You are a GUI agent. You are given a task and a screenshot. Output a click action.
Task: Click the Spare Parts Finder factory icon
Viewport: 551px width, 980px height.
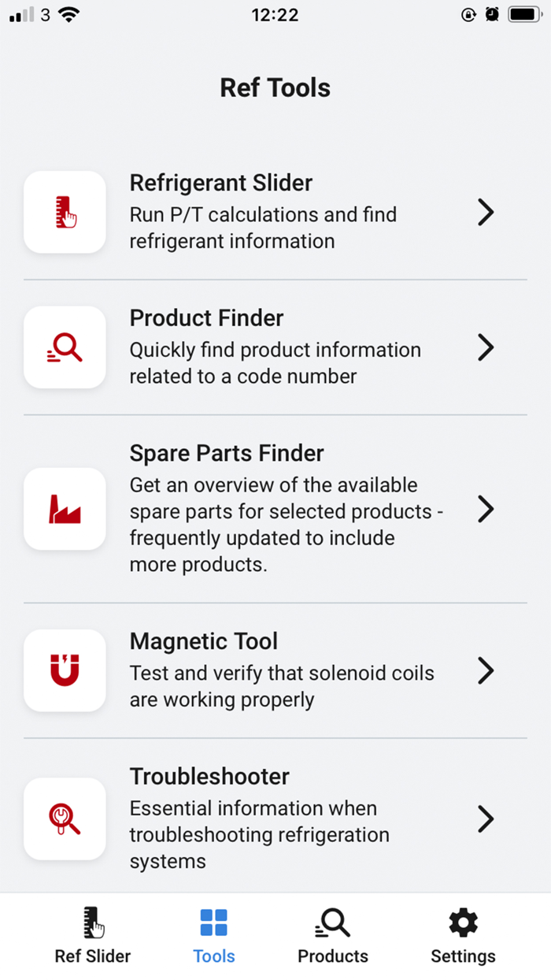point(65,509)
